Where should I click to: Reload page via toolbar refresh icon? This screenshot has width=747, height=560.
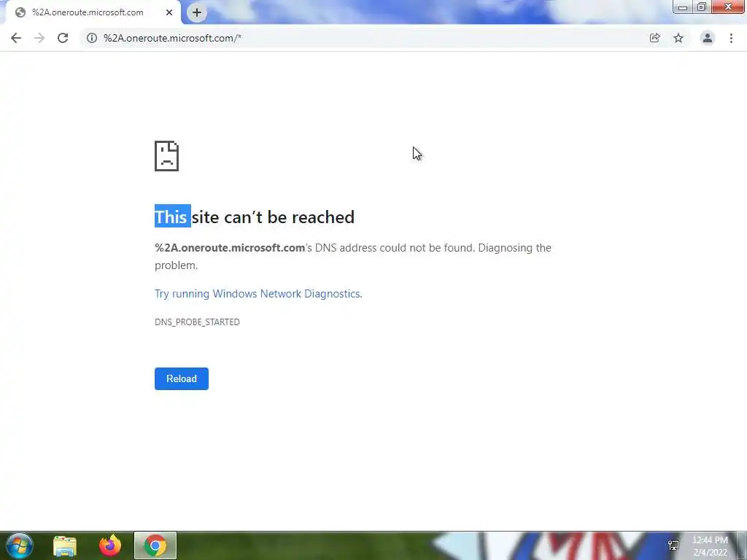click(63, 38)
